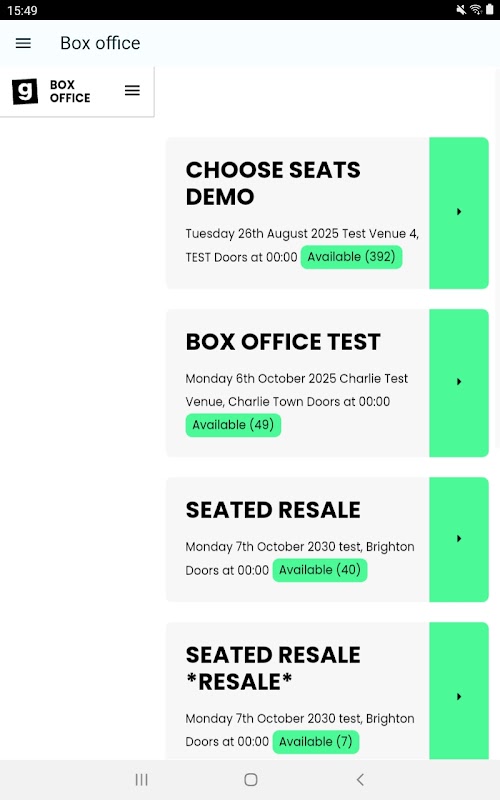Open Seated Resale with green arrow
Image resolution: width=500 pixels, height=800 pixels.
459,539
